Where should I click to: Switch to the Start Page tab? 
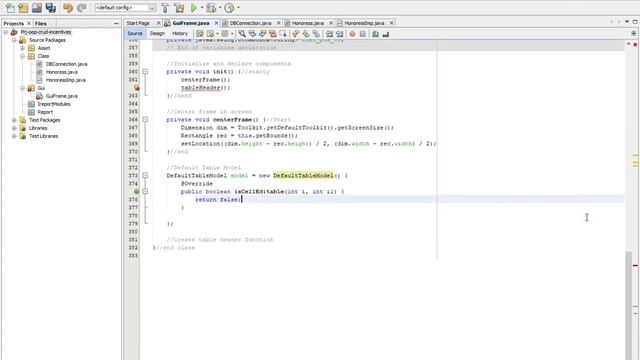(138, 23)
